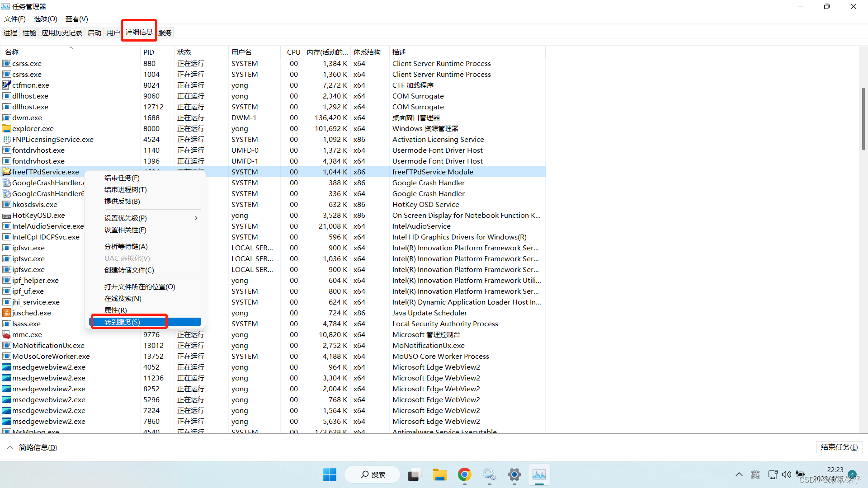The height and width of the screenshot is (488, 868).
Task: Click the Windows Start button
Action: click(330, 474)
